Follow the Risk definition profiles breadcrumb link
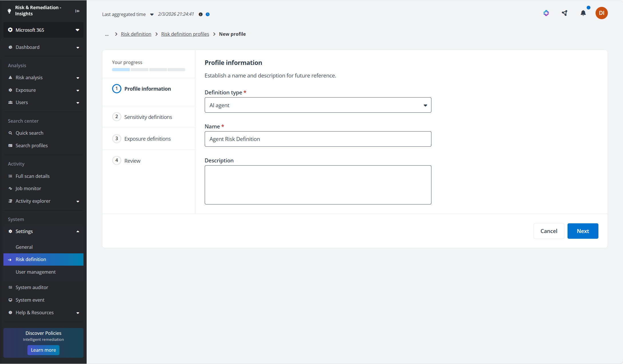623x364 pixels. click(185, 34)
